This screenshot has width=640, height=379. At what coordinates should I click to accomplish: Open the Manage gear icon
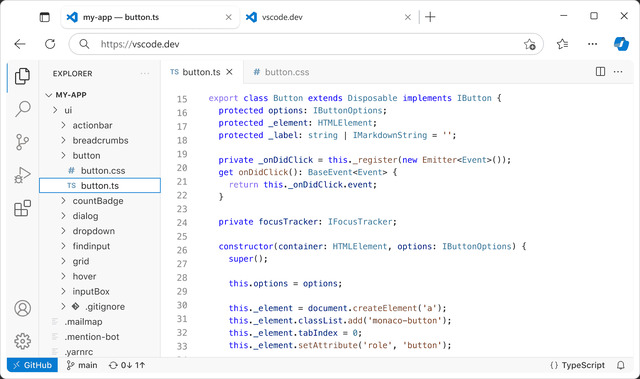pyautogui.click(x=22, y=341)
